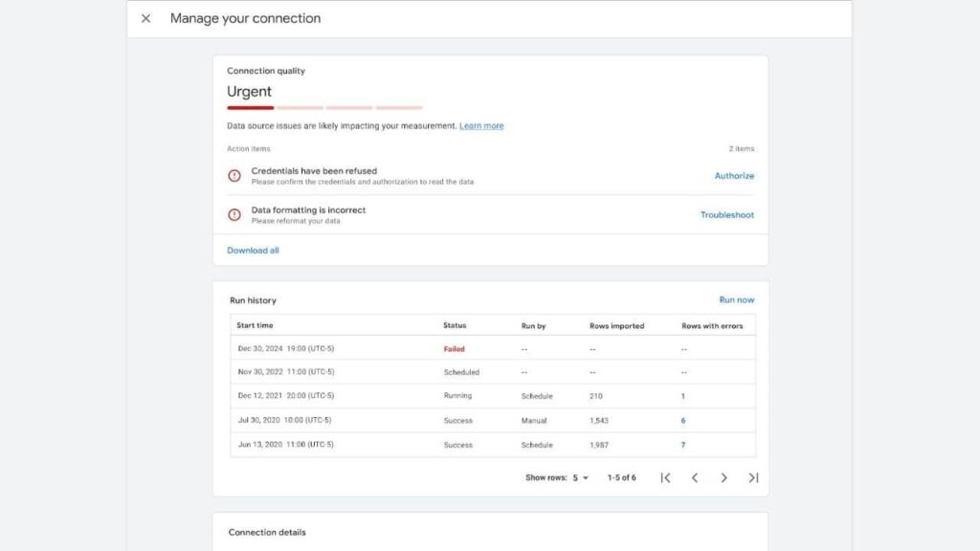Open errors count 1 for Dec 12 run
This screenshot has height=551, width=980.
(683, 396)
